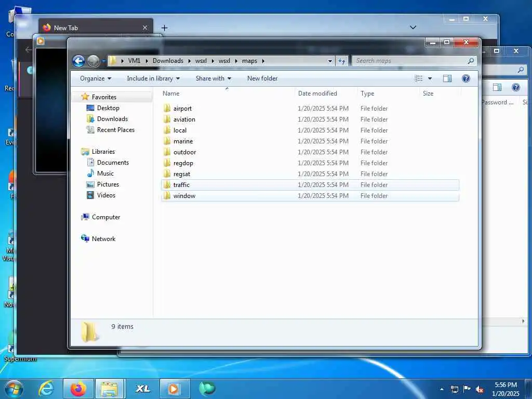532x399 pixels.
Task: Click the muted volume tray icon
Action: [480, 389]
